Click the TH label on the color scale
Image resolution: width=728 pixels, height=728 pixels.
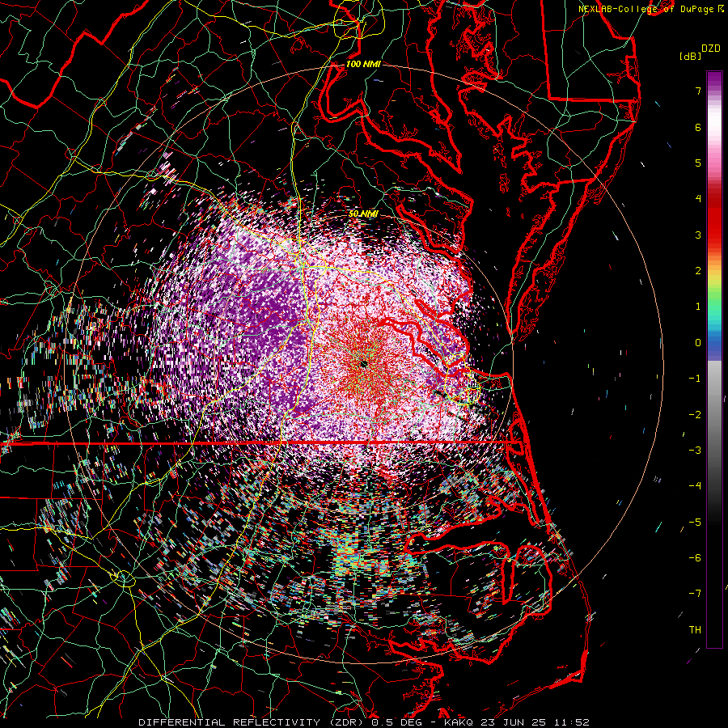click(695, 630)
